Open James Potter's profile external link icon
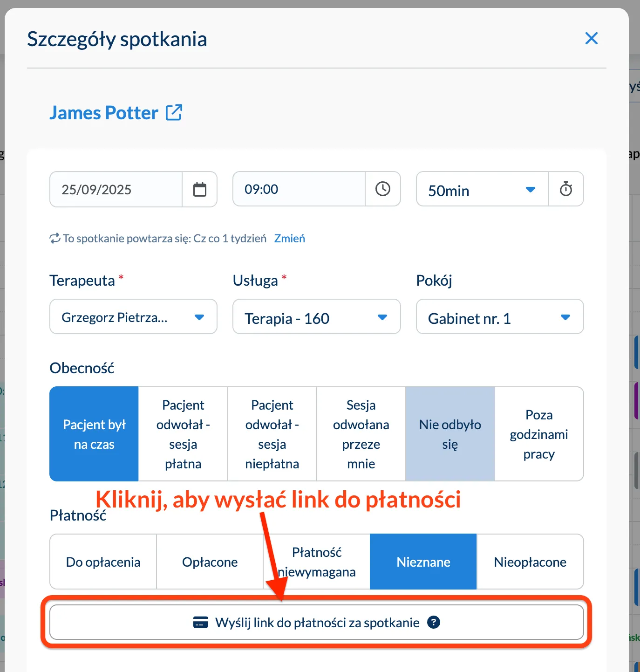 coord(174,112)
